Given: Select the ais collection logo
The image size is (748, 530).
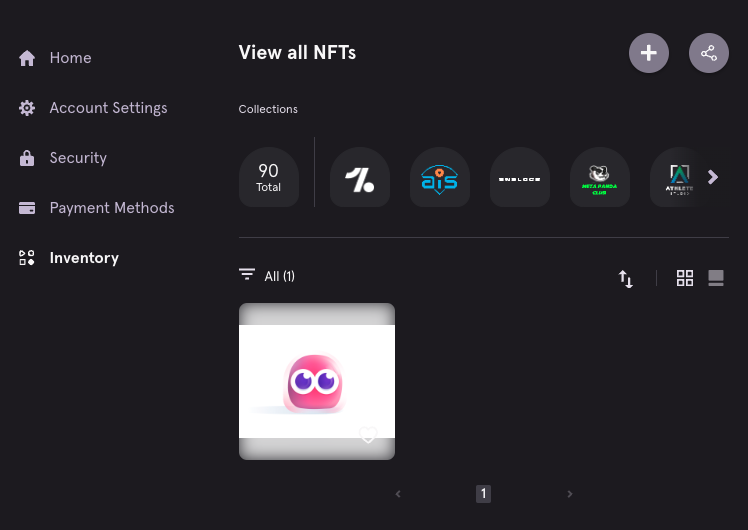Looking at the screenshot, I should click(x=440, y=177).
